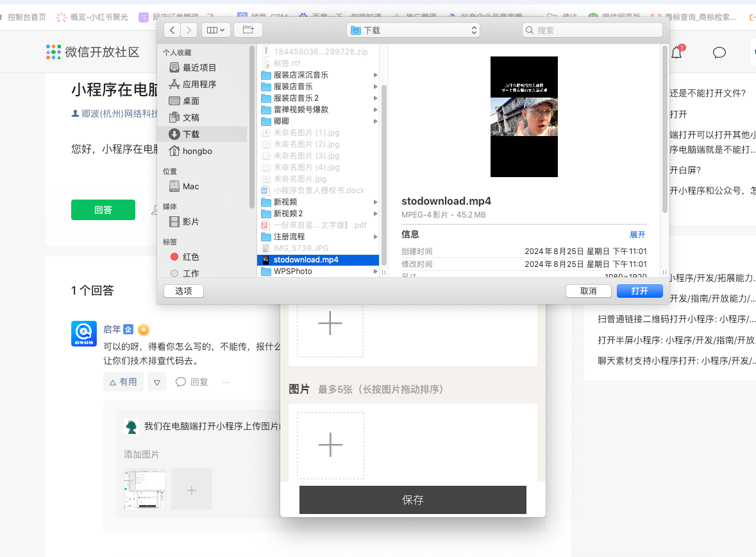
Task: Click the video upload plus box
Action: pos(330,323)
